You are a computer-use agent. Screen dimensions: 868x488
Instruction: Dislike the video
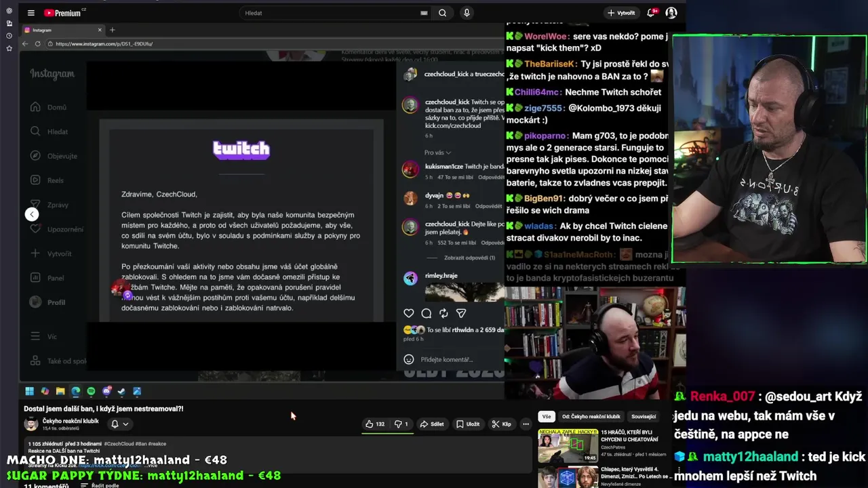point(402,424)
